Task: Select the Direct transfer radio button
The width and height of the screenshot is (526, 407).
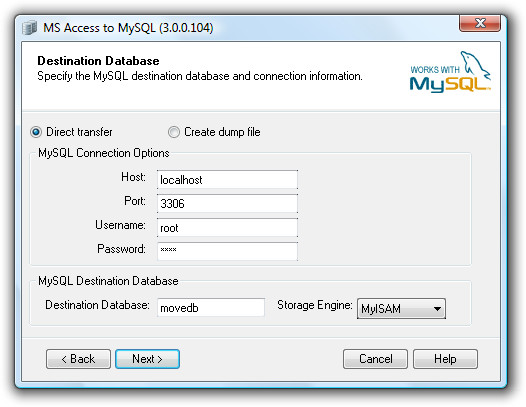Action: coord(36,132)
